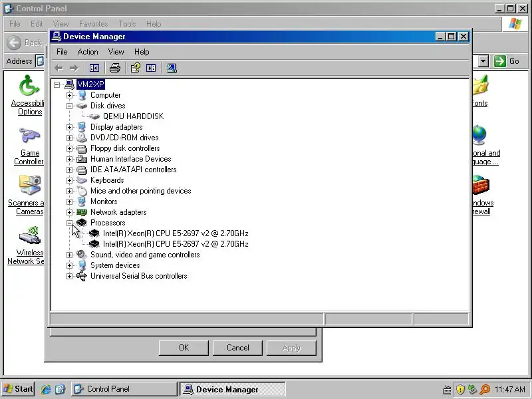Expand the Display adapters category

(69, 127)
